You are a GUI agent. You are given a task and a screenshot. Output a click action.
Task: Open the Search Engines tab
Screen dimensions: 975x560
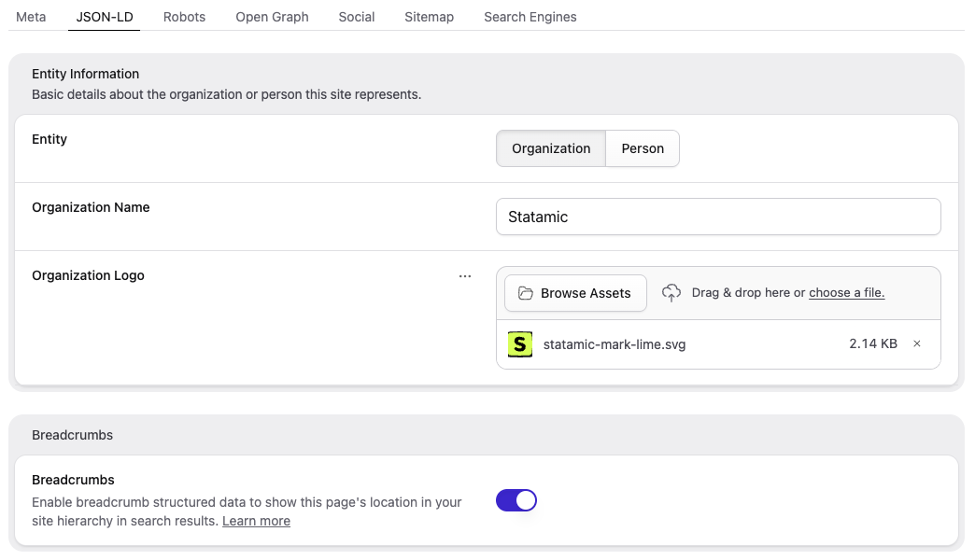[530, 17]
